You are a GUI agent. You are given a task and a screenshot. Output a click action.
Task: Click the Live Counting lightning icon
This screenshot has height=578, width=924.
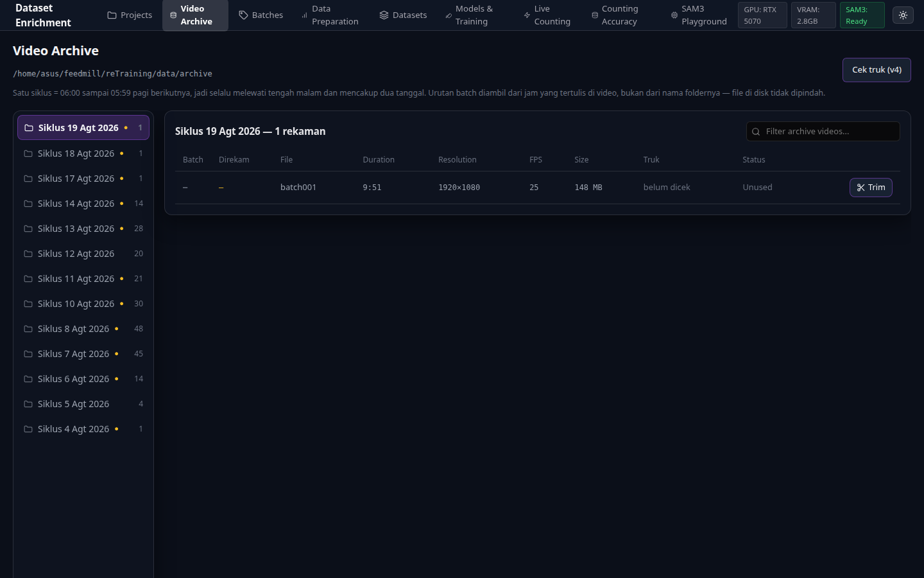click(527, 15)
